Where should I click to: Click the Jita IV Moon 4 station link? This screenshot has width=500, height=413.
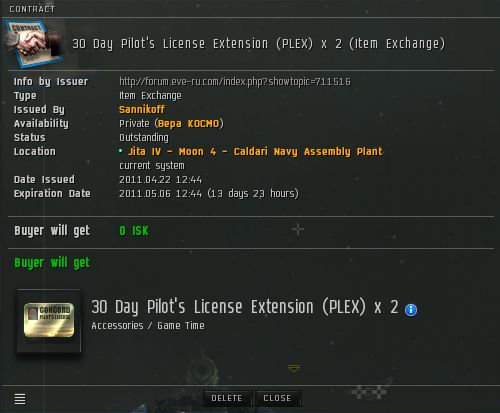pyautogui.click(x=255, y=152)
